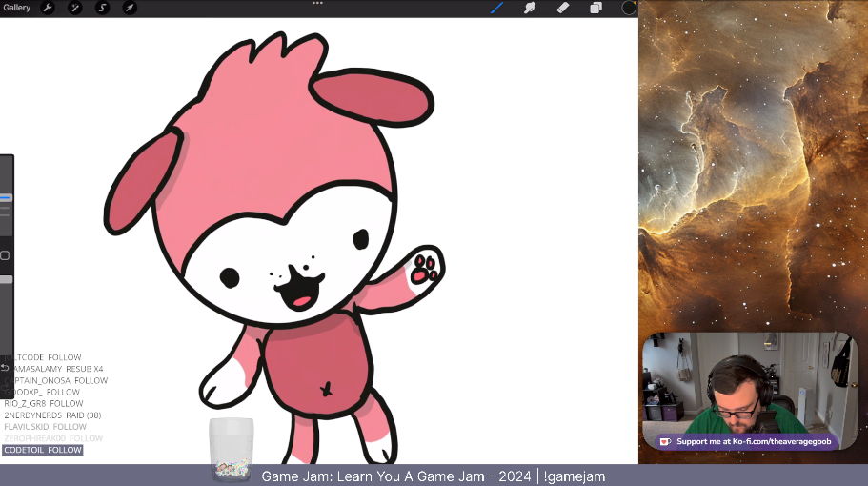Tap the square modify button in sidebar
Screen dimensions: 868x486
5,255
